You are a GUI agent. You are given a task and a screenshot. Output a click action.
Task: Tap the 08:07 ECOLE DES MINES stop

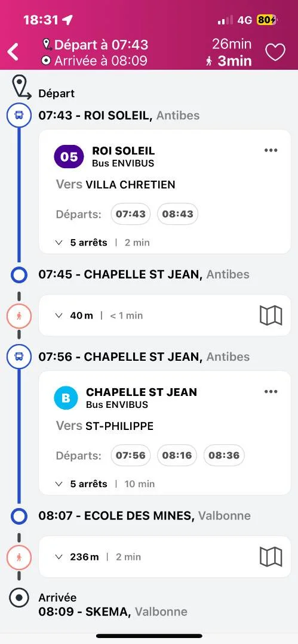145,516
